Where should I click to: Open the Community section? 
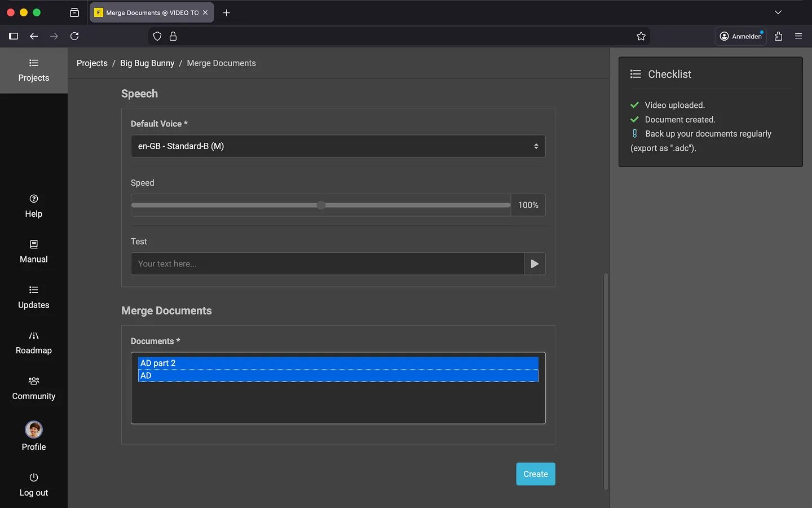point(34,388)
